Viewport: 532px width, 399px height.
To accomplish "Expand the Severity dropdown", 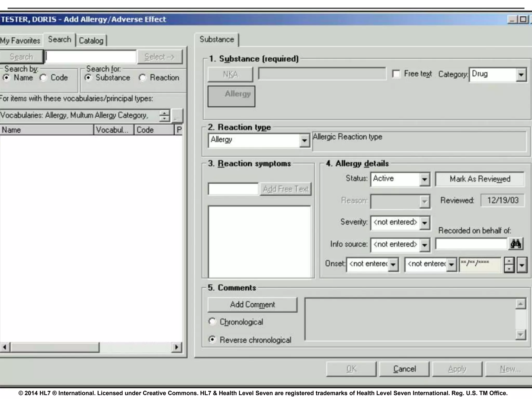I will tap(424, 223).
